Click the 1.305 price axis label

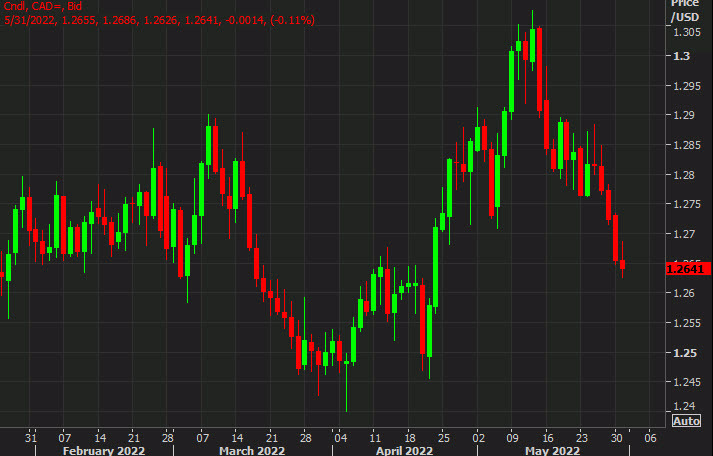point(687,32)
